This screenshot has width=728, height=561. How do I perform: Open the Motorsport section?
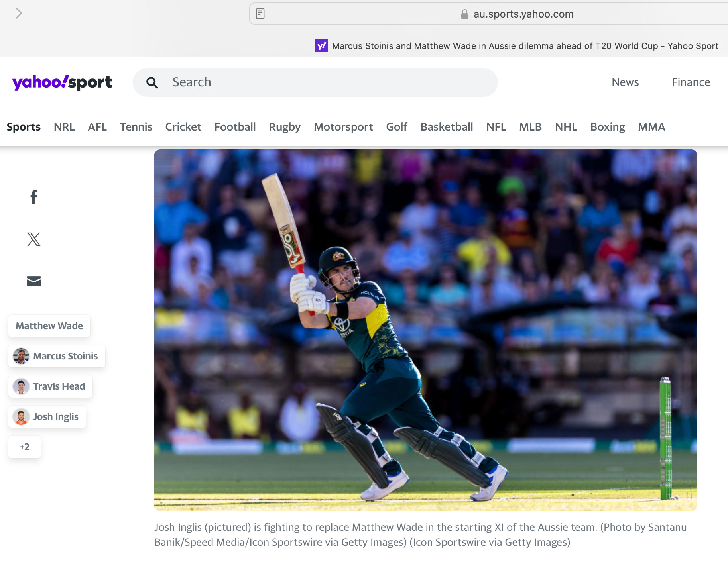point(343,127)
